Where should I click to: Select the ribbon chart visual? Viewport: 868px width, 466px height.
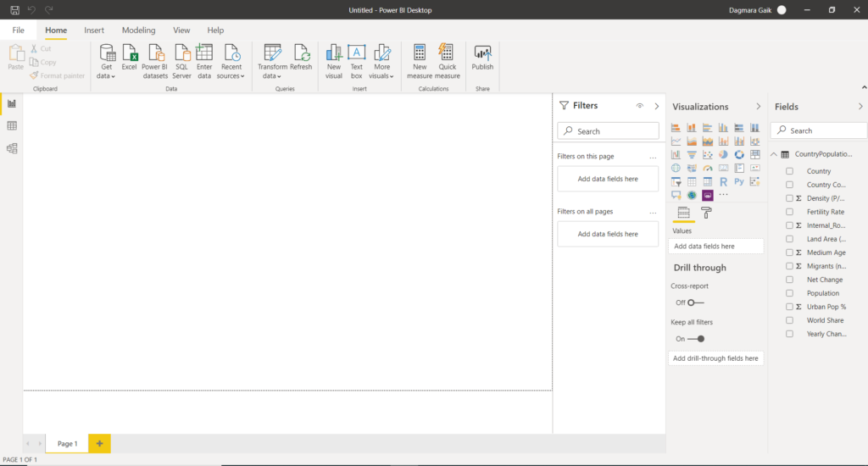click(x=755, y=141)
